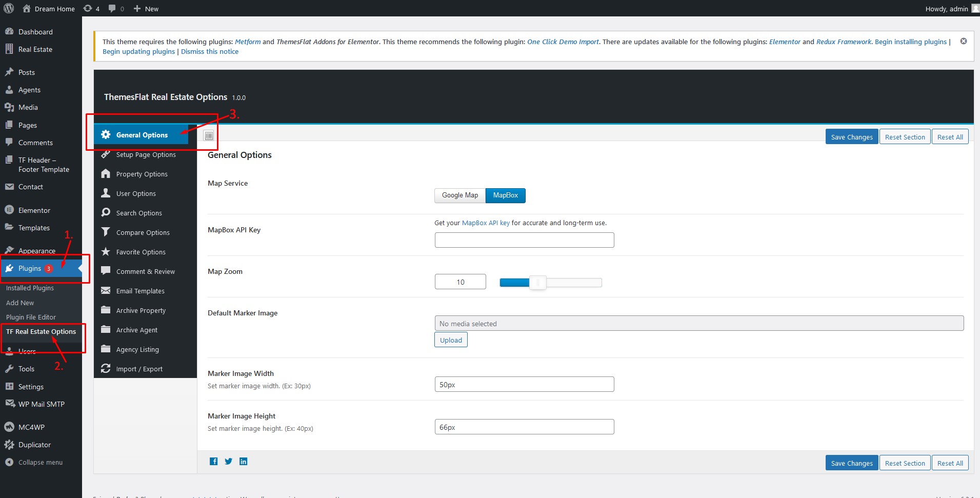Click expand-all sections icon beside General Options
Screen dimensions: 980x498
[209, 135]
